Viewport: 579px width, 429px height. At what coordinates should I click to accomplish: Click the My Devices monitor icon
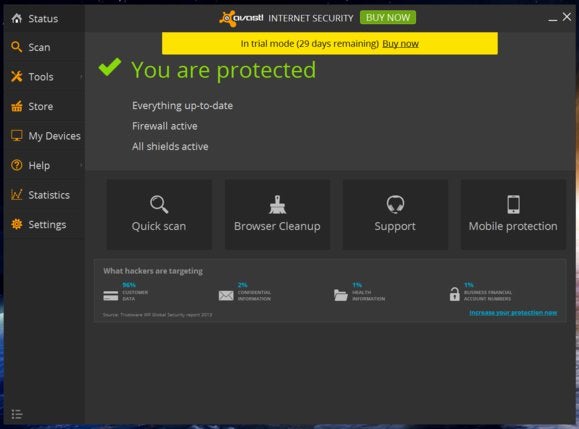pyautogui.click(x=17, y=135)
